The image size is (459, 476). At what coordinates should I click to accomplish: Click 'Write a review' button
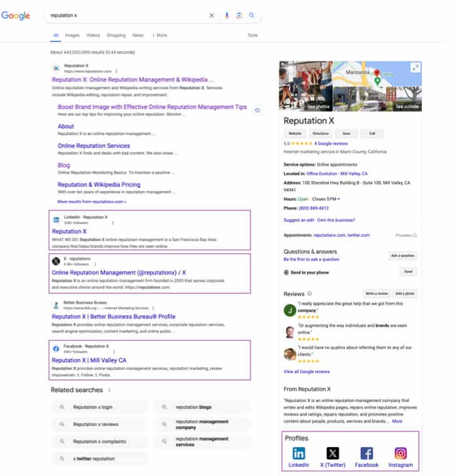point(376,293)
